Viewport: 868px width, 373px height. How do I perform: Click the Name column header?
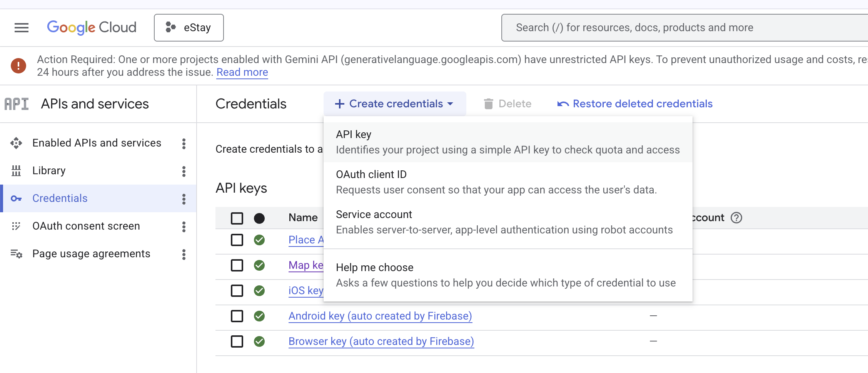[x=303, y=218]
